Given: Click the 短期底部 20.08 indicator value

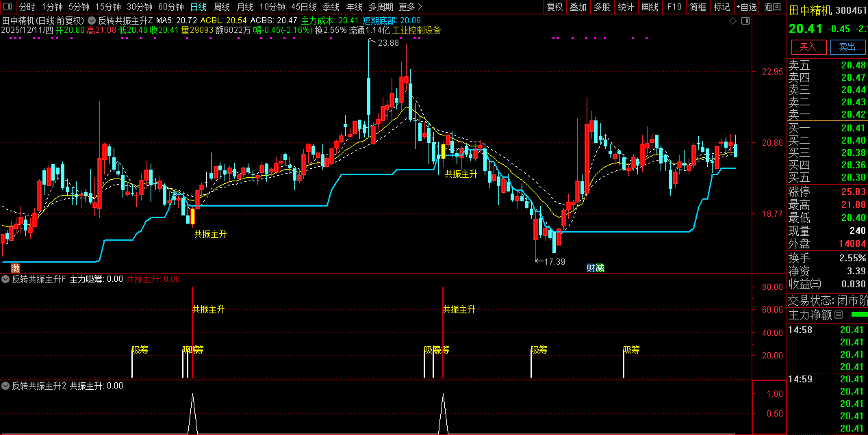Looking at the screenshot, I should pyautogui.click(x=392, y=21).
